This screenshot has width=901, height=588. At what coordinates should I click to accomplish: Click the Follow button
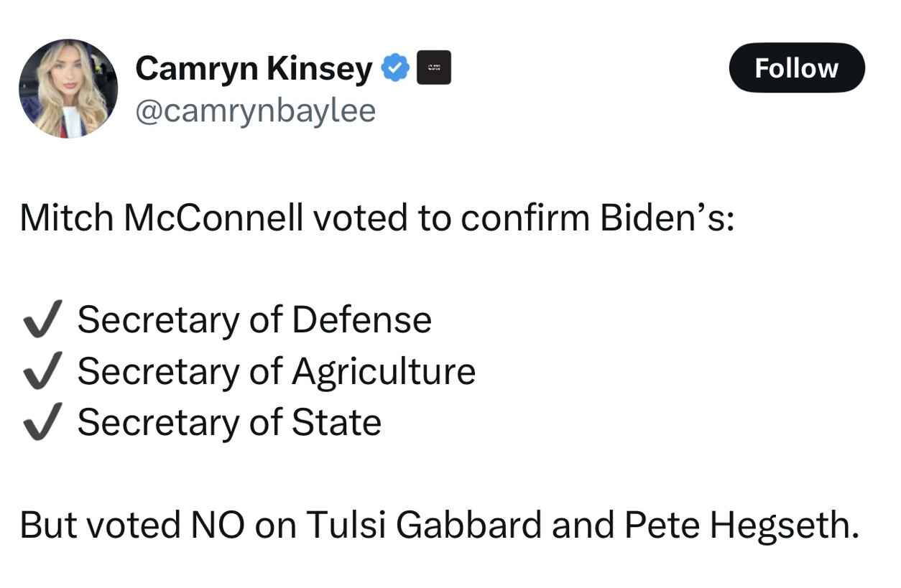[796, 68]
